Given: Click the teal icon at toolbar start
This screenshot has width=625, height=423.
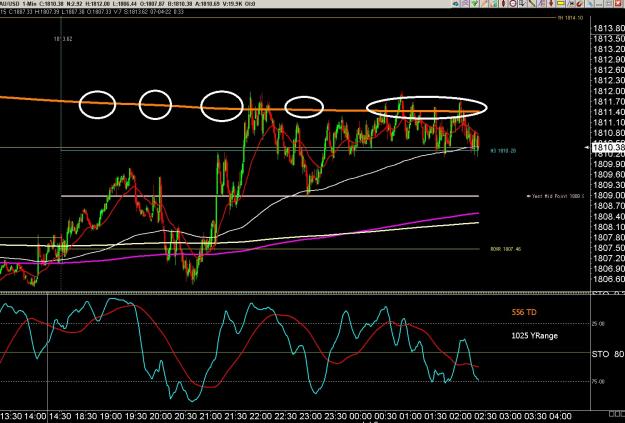Looking at the screenshot, I should (x=455, y=4).
